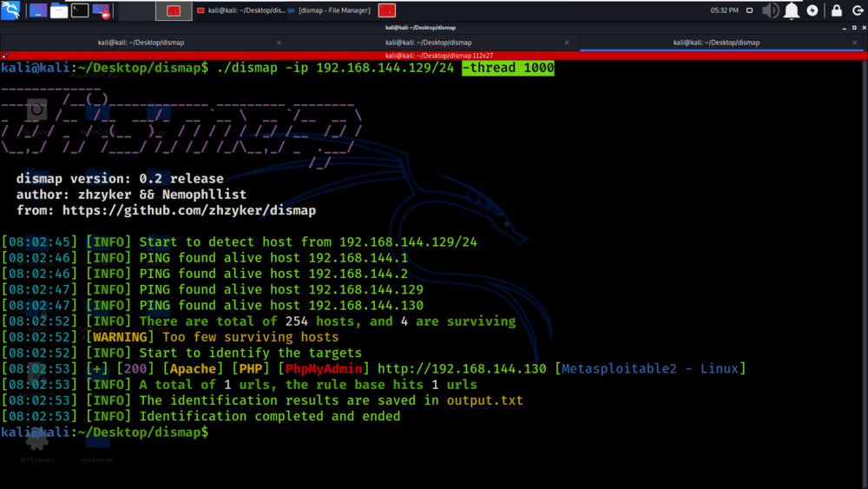
Task: Select the third active terminal tab
Action: 716,43
